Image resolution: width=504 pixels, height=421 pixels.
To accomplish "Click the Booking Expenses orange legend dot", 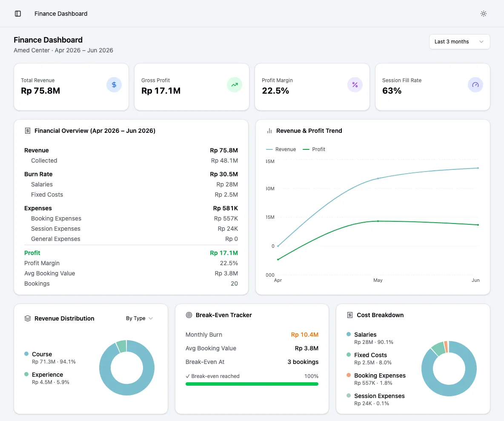I will coord(349,375).
